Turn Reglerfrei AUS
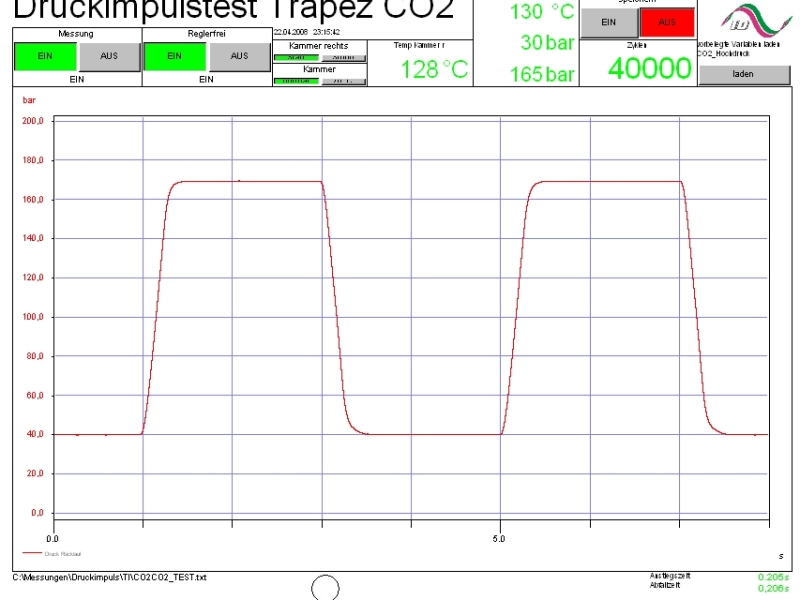The width and height of the screenshot is (800, 600). point(239,56)
